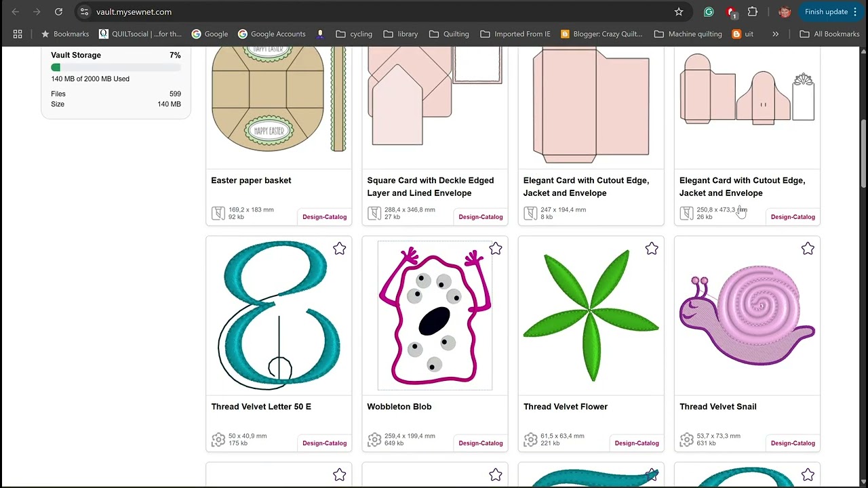Open the library bookmarks folder
The image size is (868, 488).
pos(401,34)
